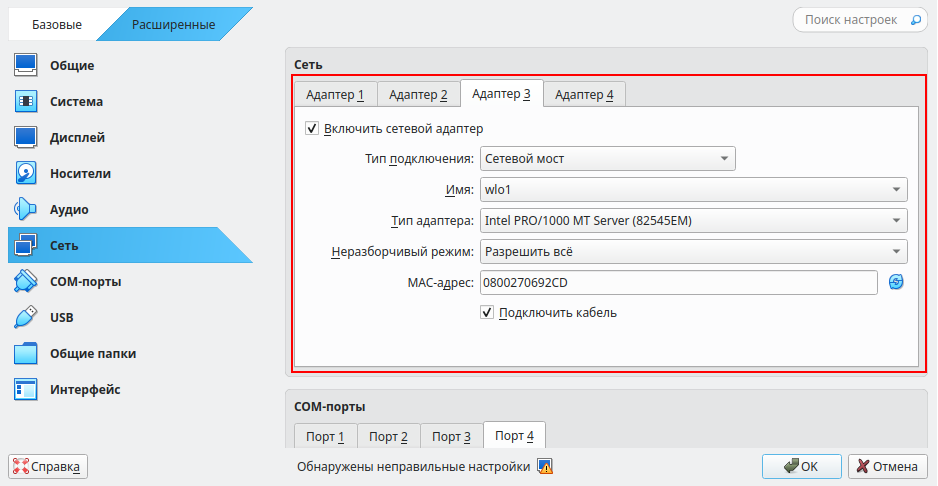Screen dimensions: 938x486
Task: Expand the Тип адаптера combo box
Action: click(x=693, y=221)
